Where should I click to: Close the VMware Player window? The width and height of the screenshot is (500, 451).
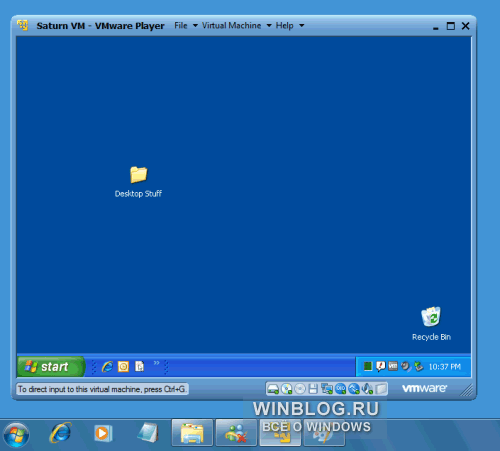click(466, 26)
